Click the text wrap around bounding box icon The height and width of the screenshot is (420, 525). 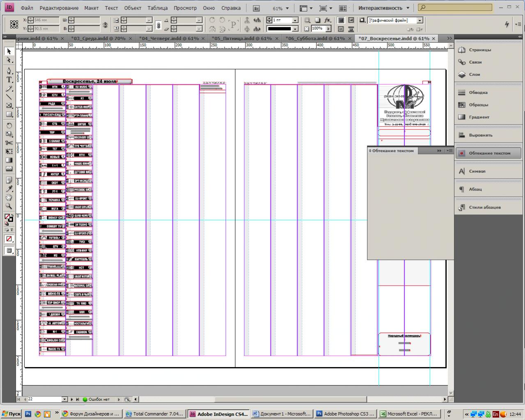click(351, 20)
